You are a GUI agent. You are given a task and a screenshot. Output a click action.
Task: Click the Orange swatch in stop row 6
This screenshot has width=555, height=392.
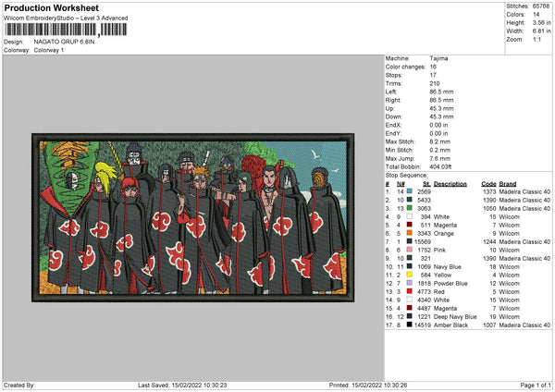click(410, 233)
